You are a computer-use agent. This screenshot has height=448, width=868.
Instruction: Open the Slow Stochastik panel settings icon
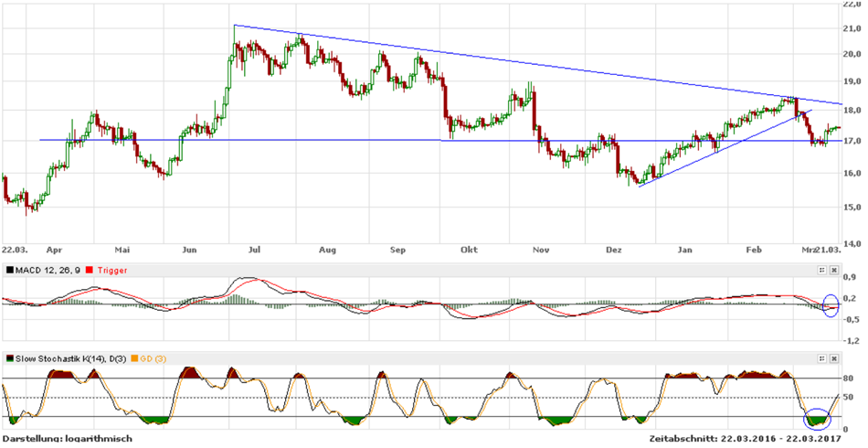[820, 360]
